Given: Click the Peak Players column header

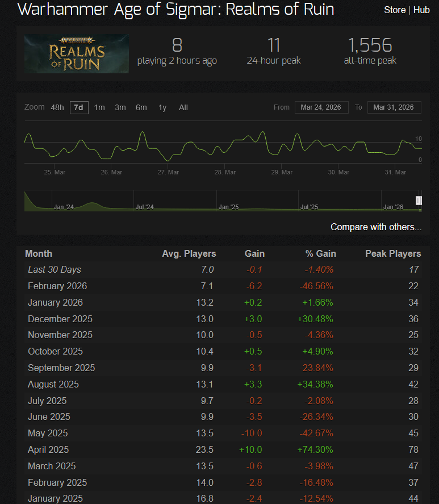Looking at the screenshot, I should 393,253.
